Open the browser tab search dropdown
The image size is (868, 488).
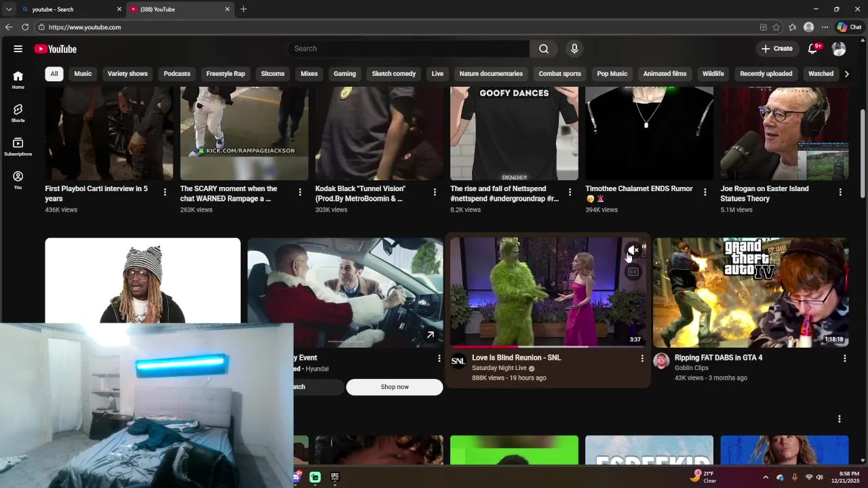[x=9, y=9]
